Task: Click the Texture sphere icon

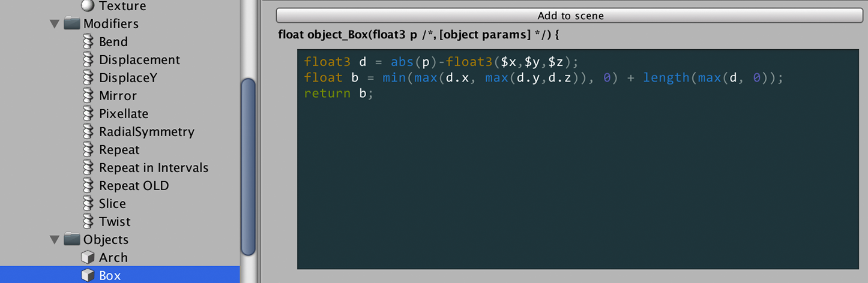Action: tap(88, 6)
